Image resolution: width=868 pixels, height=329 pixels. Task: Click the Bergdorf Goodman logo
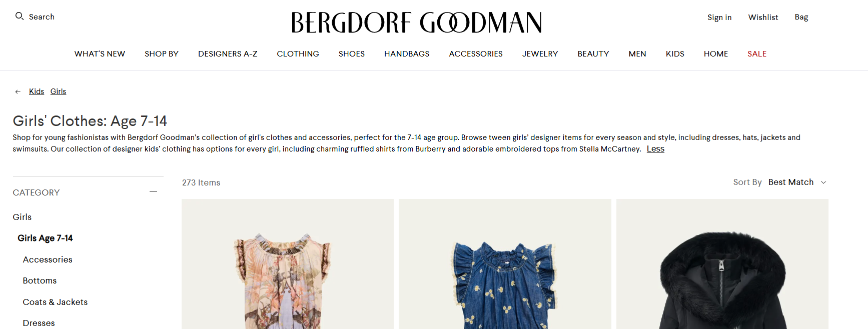[417, 22]
